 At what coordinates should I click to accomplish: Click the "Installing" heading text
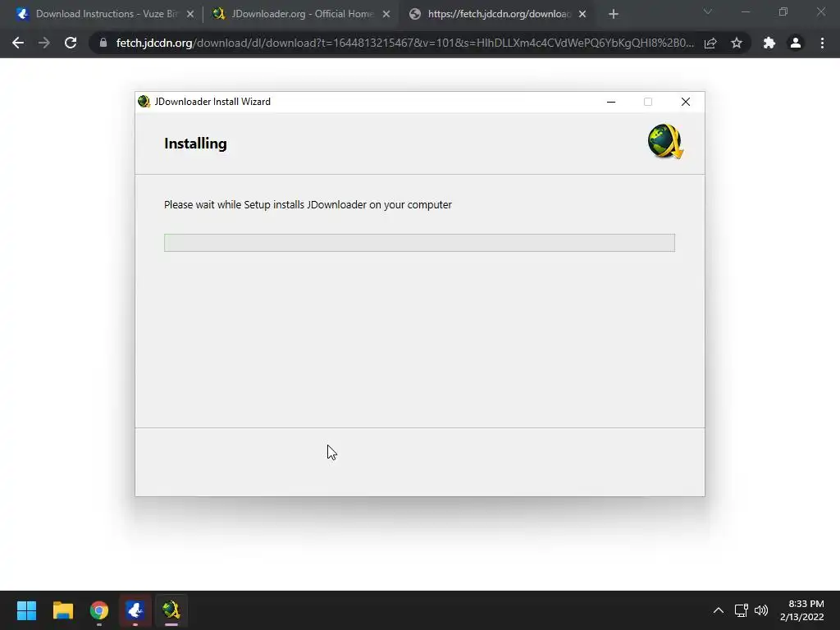click(195, 144)
